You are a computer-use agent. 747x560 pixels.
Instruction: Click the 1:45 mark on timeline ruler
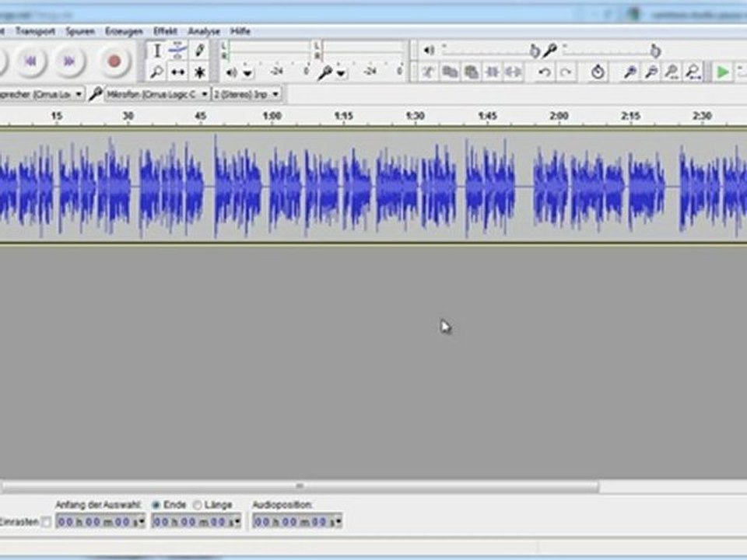coord(487,116)
